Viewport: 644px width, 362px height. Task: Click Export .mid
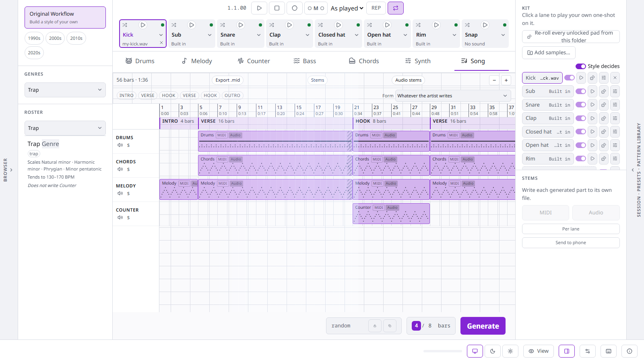pyautogui.click(x=228, y=80)
